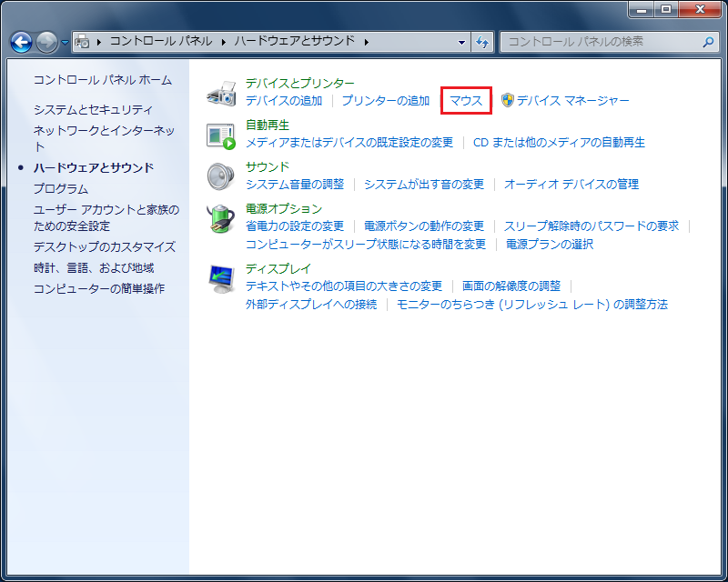Click the refresh button beside the address bar
728x582 pixels.
pyautogui.click(x=482, y=42)
